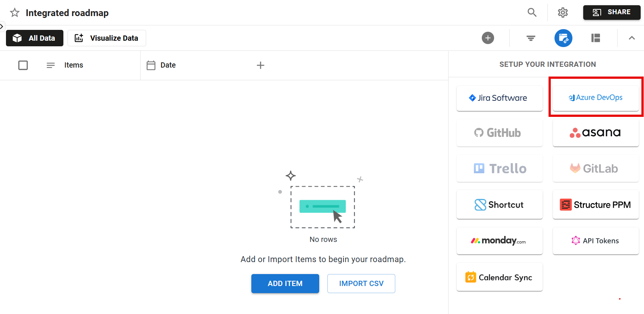Open the filter icon in toolbar
Viewport: 644px width, 314px height.
[x=531, y=38]
